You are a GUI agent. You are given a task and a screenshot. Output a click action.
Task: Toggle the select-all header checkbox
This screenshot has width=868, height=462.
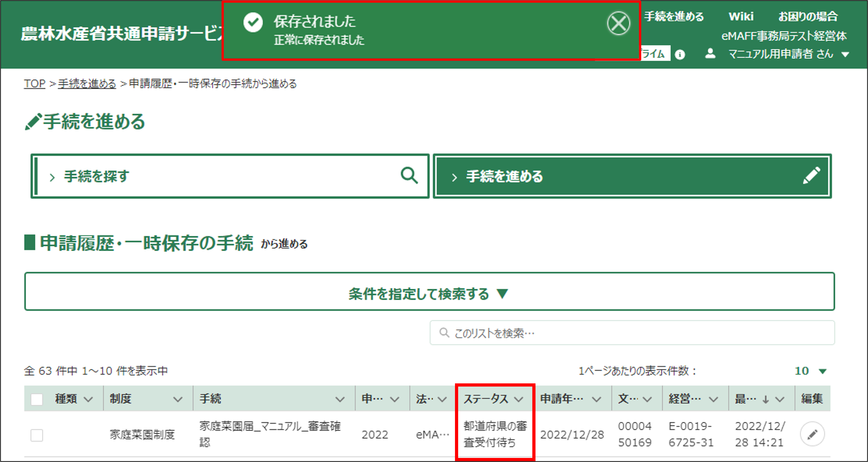(x=37, y=399)
